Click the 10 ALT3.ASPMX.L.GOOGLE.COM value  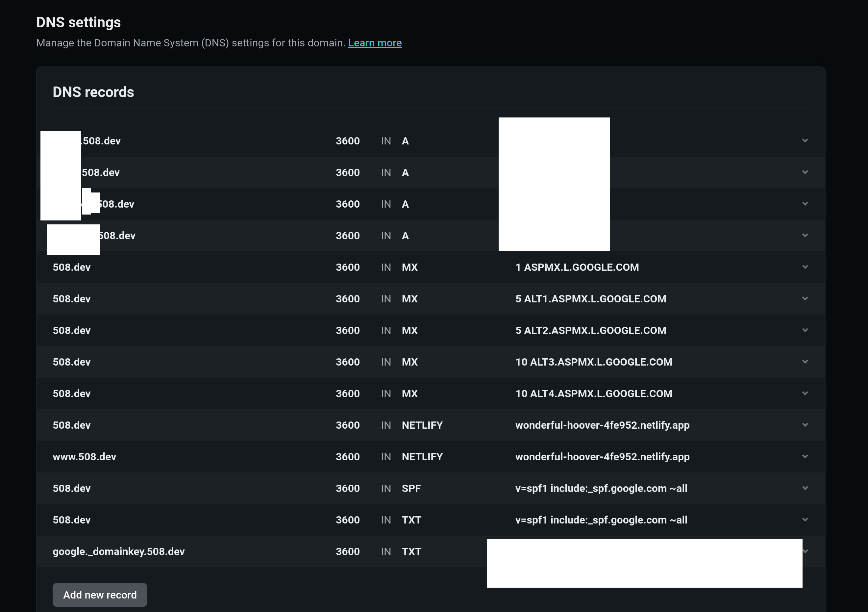[594, 362]
